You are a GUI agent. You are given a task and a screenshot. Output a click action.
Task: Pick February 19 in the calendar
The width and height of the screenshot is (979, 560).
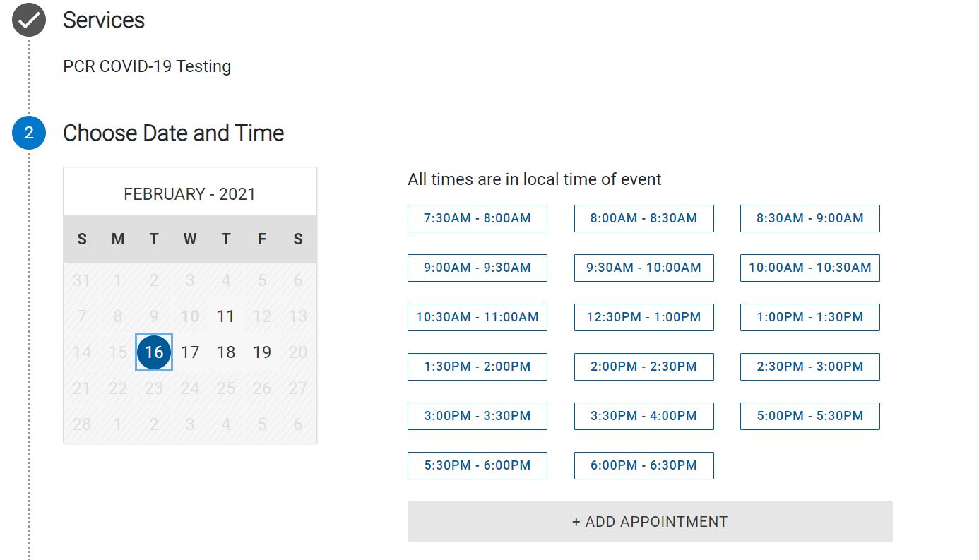point(262,352)
